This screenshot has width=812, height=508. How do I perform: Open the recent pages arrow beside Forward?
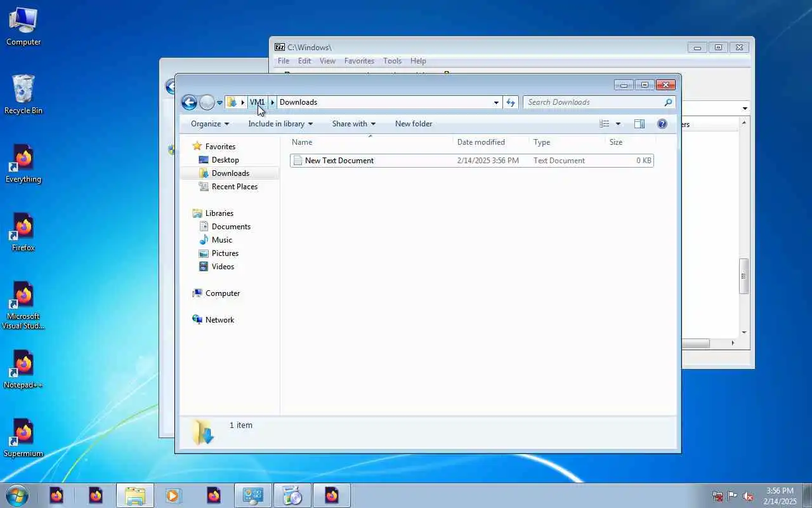click(x=219, y=103)
